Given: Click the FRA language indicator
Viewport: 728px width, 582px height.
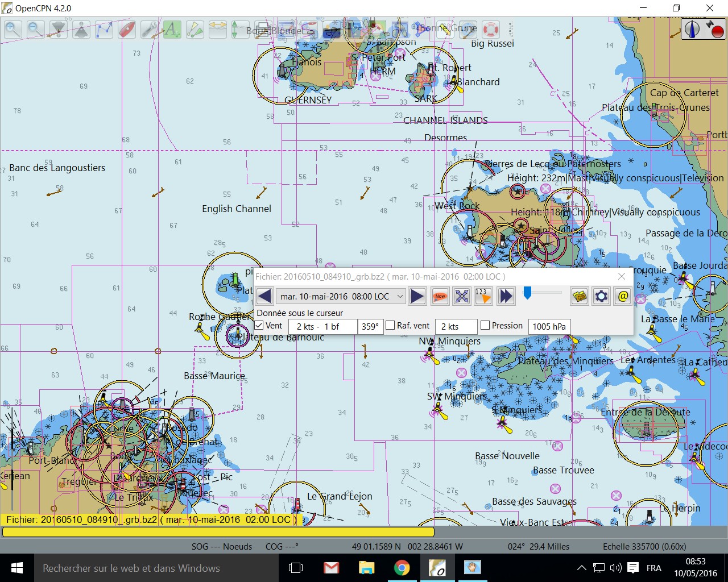Looking at the screenshot, I should 654,568.
